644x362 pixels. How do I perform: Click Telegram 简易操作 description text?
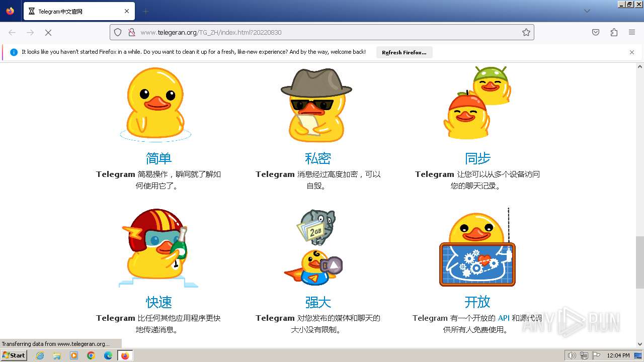(158, 180)
